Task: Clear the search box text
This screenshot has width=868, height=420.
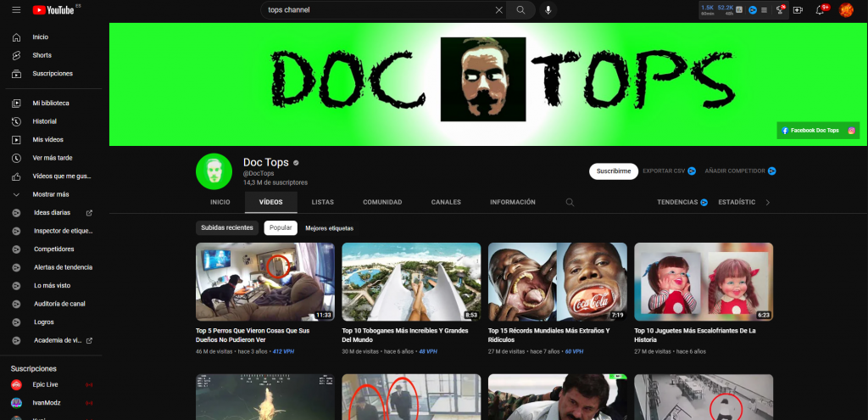Action: click(x=498, y=10)
